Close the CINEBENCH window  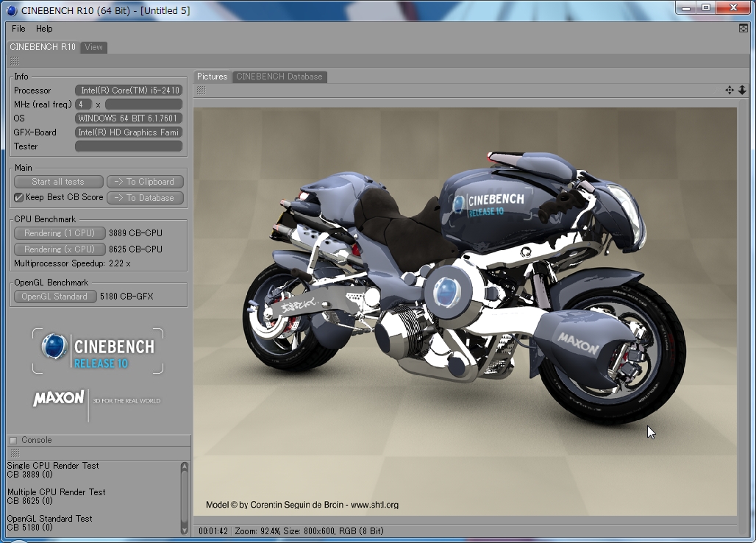click(x=734, y=7)
